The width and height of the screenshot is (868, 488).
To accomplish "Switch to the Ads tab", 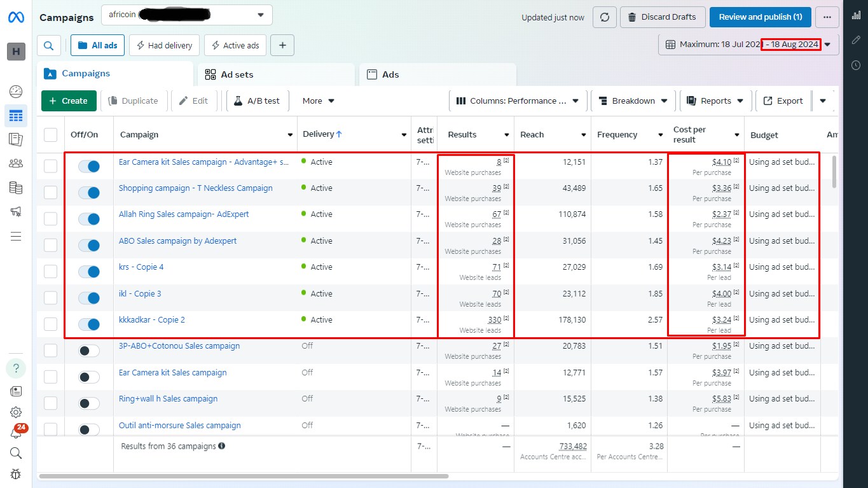I will [437, 74].
